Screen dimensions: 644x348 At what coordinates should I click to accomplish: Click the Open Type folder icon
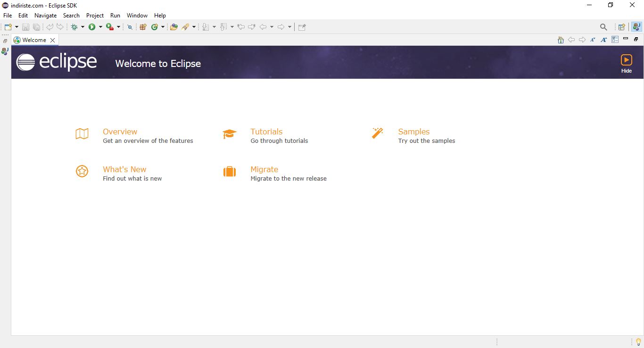pos(174,27)
